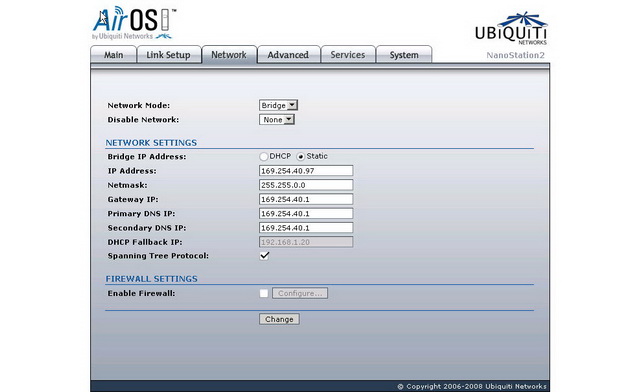The image size is (640, 392).
Task: Click the Gateway IP field
Action: [306, 199]
